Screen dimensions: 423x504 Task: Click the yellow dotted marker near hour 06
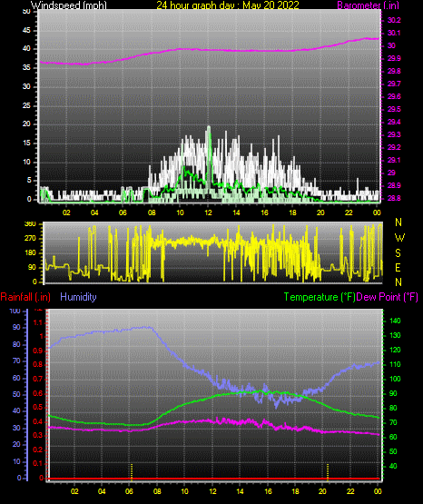(x=132, y=471)
